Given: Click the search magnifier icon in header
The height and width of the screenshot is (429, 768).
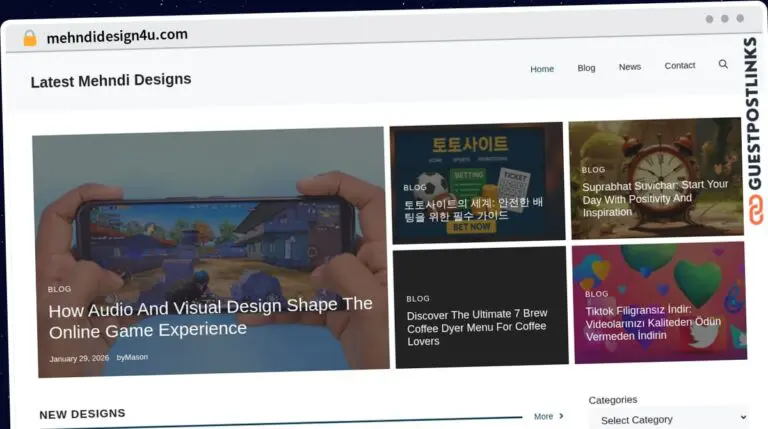Looking at the screenshot, I should [x=723, y=64].
